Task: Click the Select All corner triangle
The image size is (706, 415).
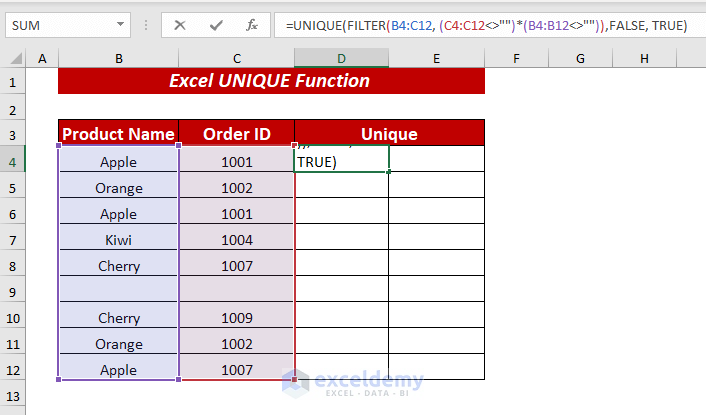Action: click(x=16, y=59)
